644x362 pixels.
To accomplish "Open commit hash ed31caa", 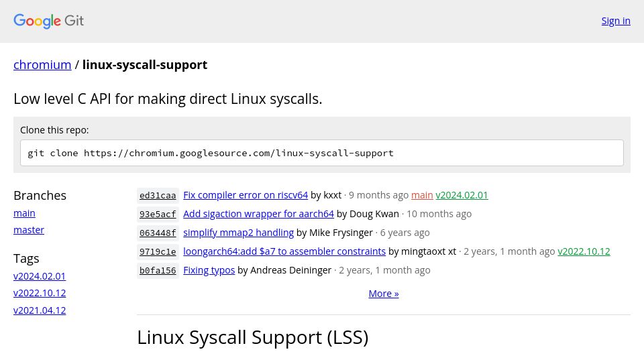I will point(158,195).
